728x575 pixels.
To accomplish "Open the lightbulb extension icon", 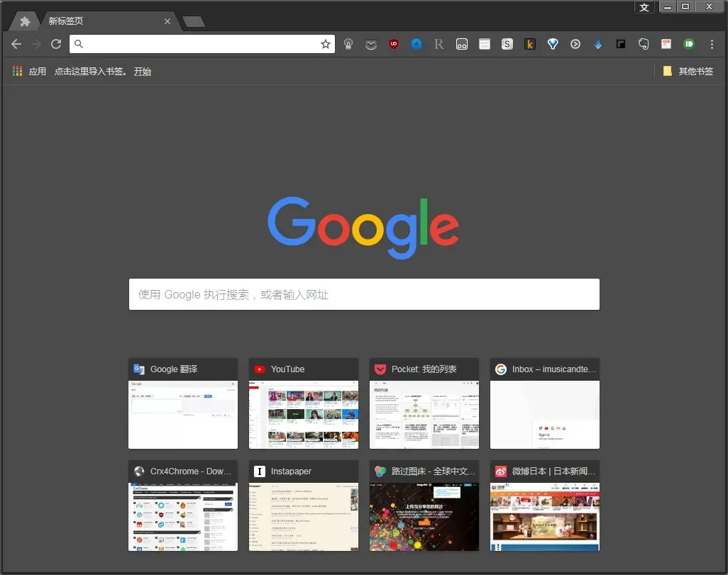I will (348, 44).
